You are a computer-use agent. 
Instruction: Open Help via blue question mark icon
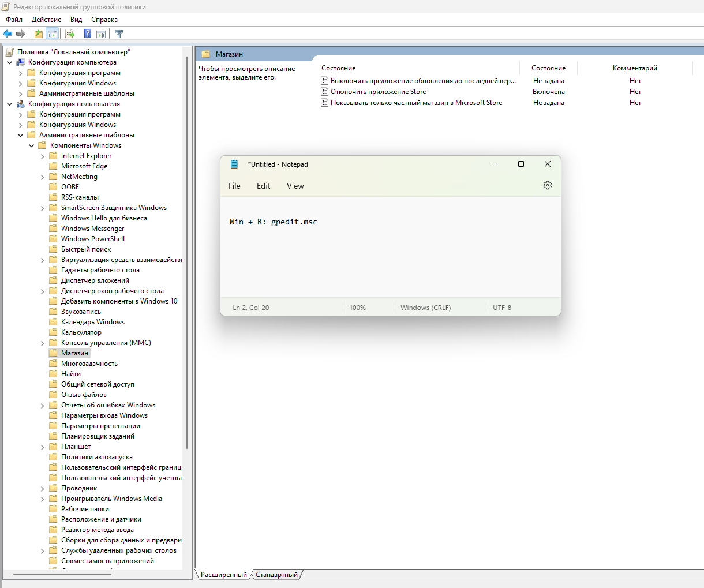[87, 34]
